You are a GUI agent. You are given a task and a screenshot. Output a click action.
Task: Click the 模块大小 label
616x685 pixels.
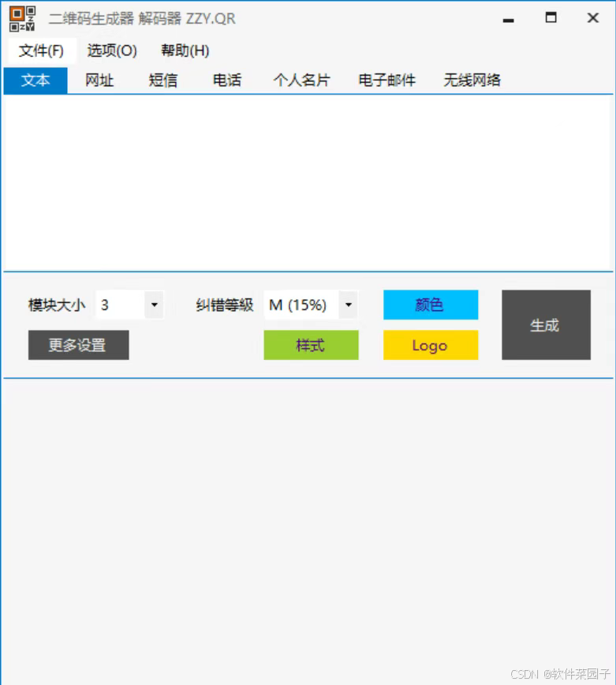57,305
